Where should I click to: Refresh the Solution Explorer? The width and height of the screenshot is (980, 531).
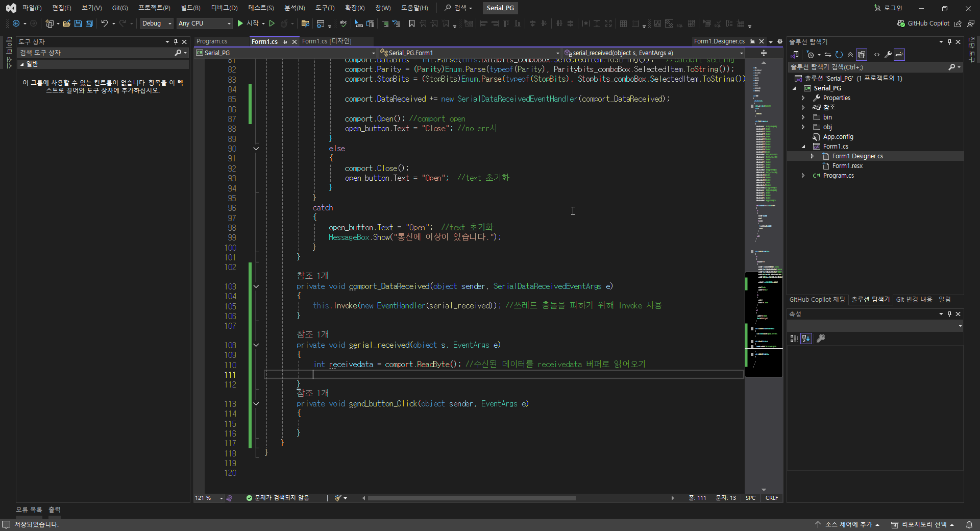pos(839,55)
